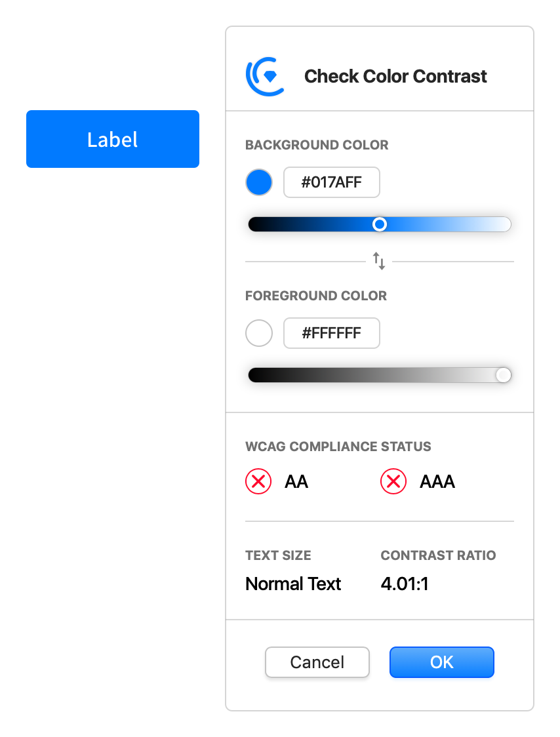Click the blue Label button preview
The height and width of the screenshot is (737, 560).
[x=113, y=139]
